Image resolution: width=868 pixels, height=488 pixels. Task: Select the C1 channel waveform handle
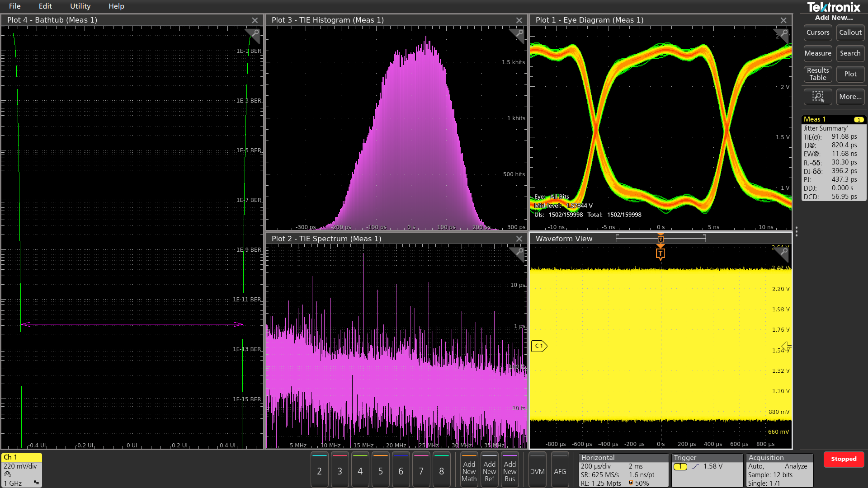click(539, 346)
